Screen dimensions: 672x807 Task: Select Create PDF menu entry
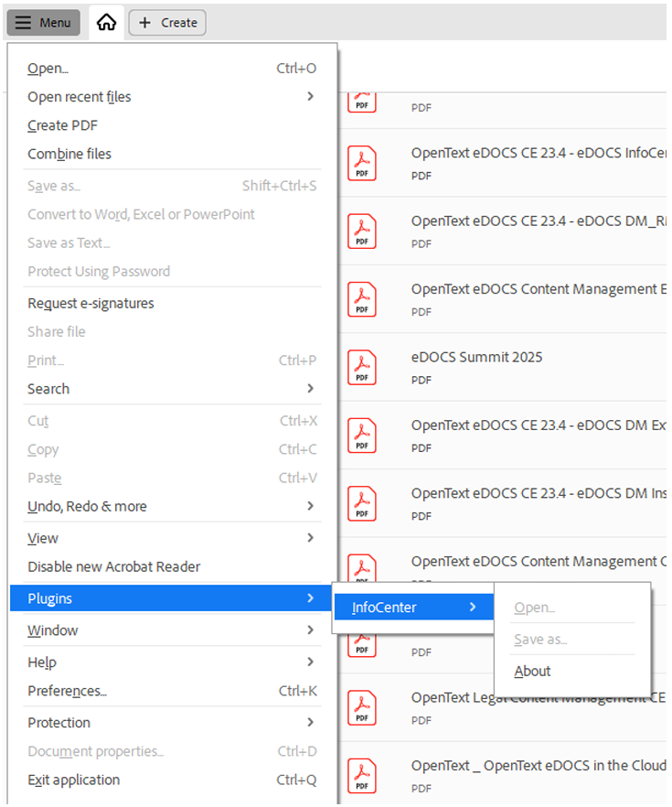coord(172,125)
